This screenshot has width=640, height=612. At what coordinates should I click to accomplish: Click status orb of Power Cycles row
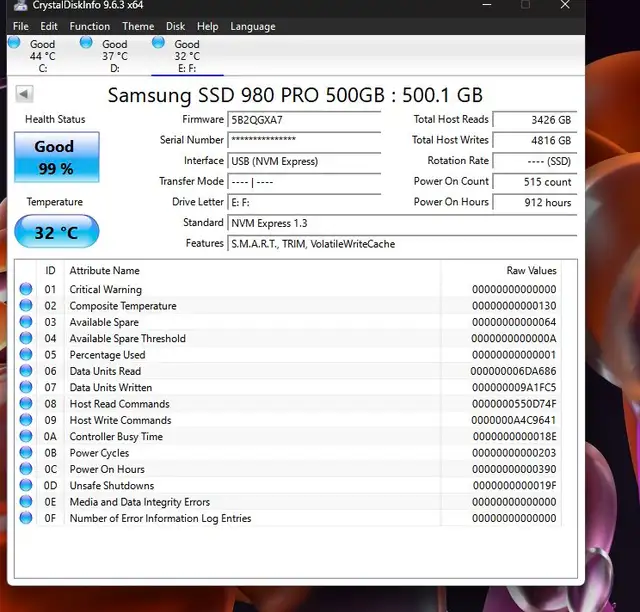(26, 452)
